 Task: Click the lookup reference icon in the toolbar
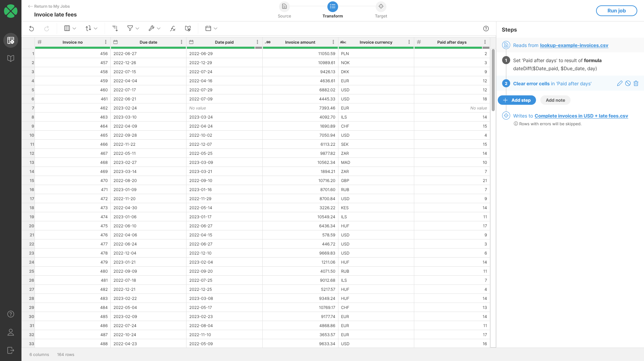click(187, 29)
